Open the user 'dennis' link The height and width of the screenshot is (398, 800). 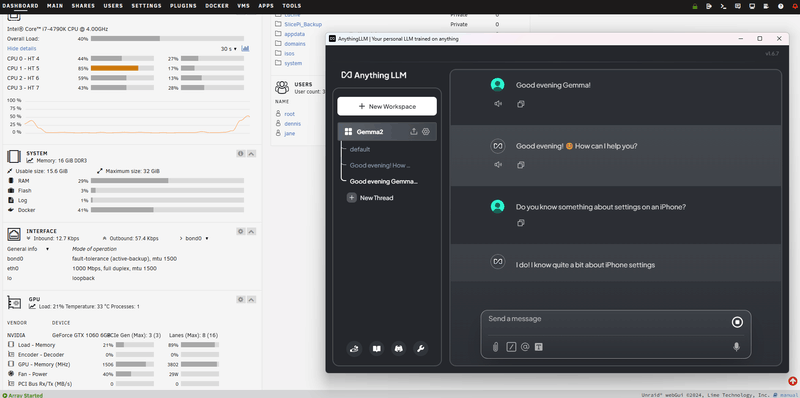pyautogui.click(x=292, y=123)
